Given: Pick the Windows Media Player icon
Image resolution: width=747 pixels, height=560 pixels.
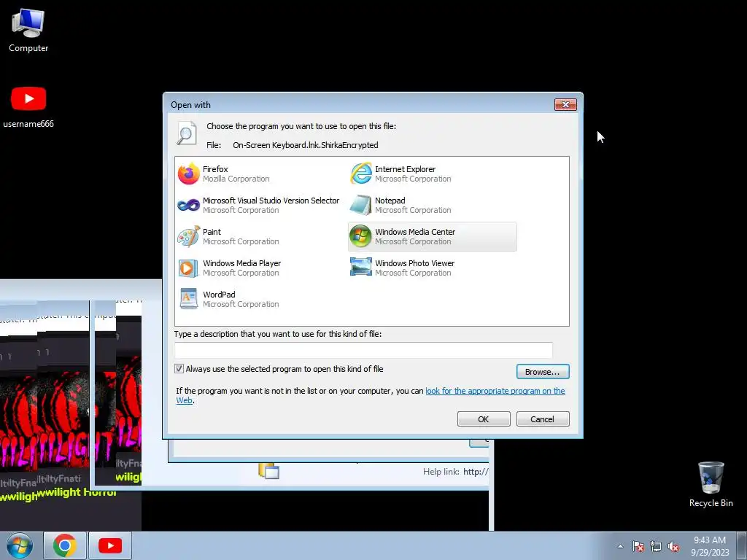Looking at the screenshot, I should (x=189, y=268).
